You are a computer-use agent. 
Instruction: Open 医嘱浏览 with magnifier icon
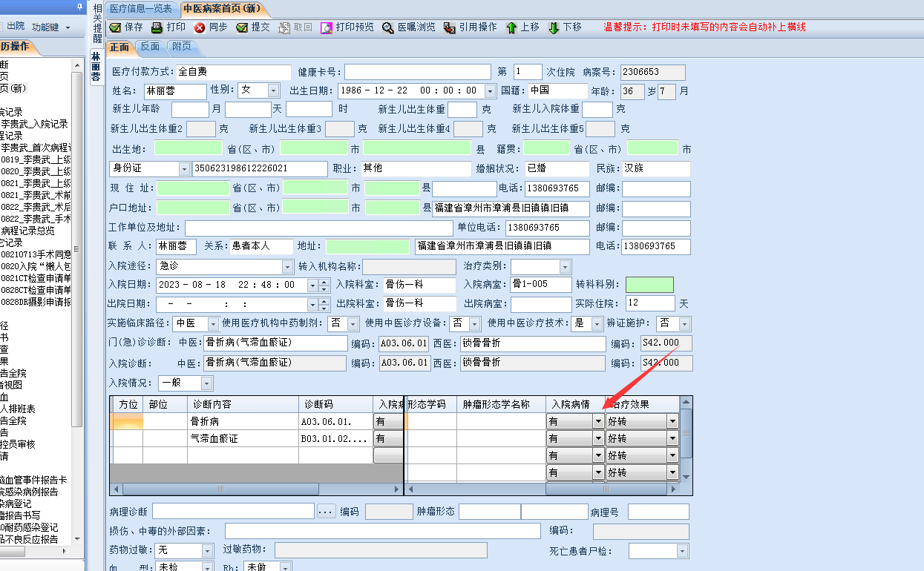click(x=388, y=27)
